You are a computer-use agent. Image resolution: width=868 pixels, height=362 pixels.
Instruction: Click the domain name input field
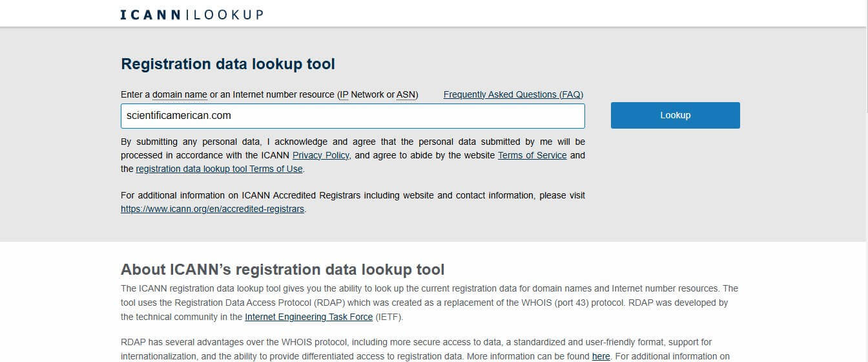coord(352,116)
